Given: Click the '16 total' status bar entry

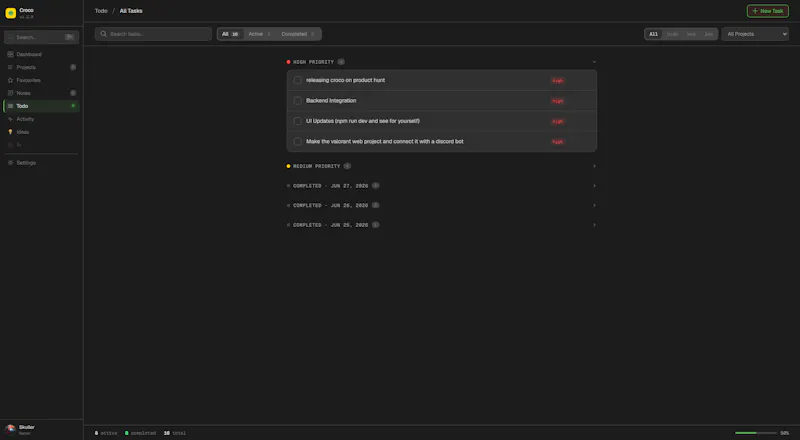Looking at the screenshot, I should click(x=174, y=433).
